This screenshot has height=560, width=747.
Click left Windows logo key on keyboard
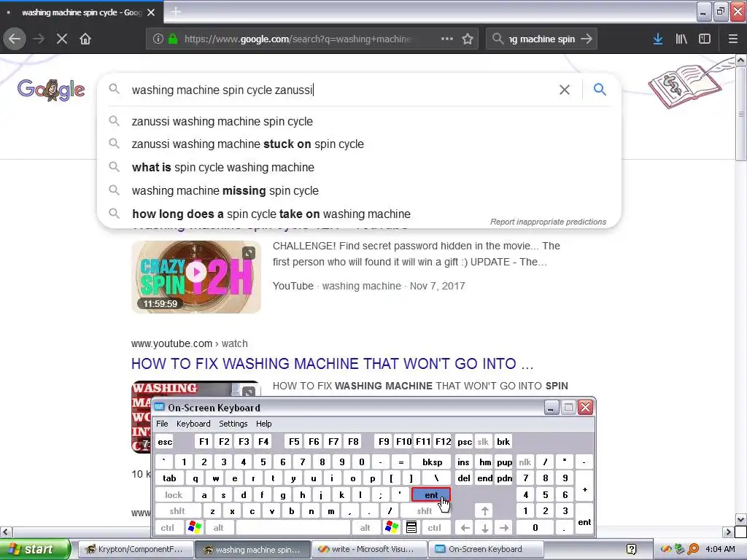[x=195, y=527]
